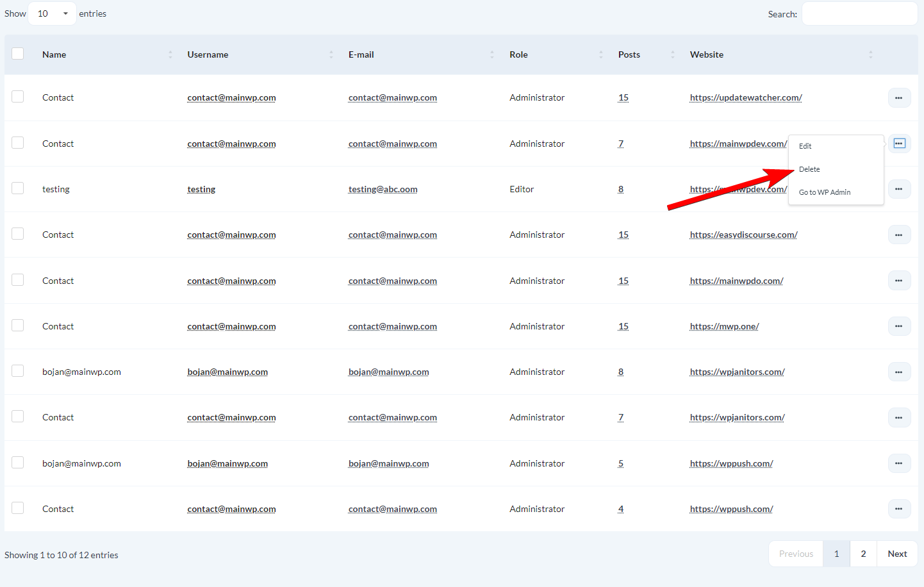Go to page 2 of the results
924x587 pixels.
tap(863, 553)
